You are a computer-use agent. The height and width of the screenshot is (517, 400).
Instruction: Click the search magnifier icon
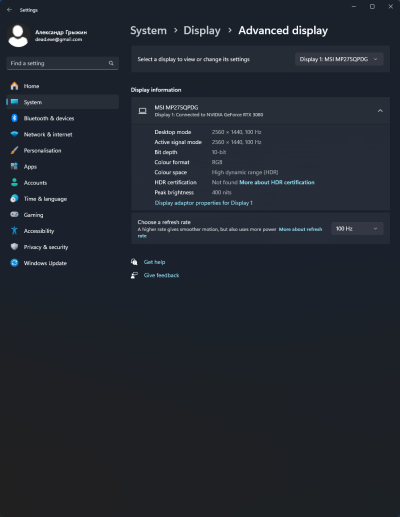tap(111, 63)
